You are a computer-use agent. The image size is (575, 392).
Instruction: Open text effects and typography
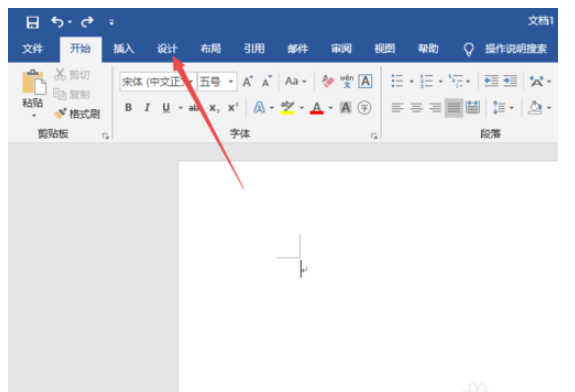[x=259, y=107]
